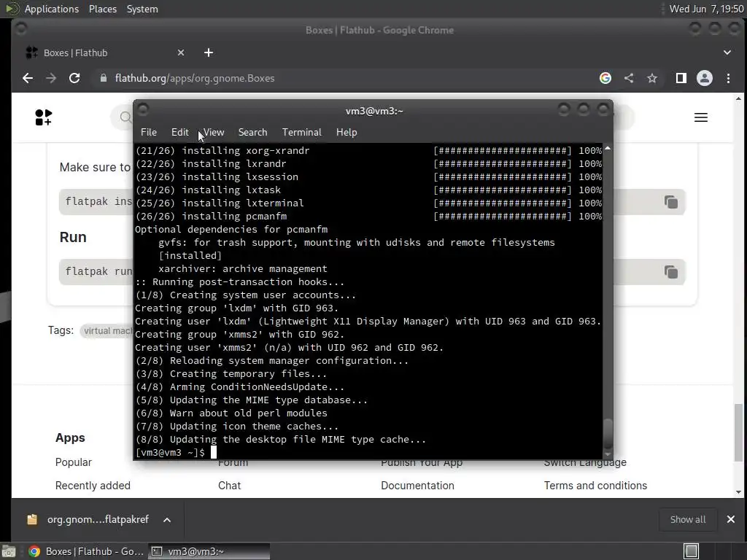Open the Documentation footer link
747x560 pixels.
click(x=417, y=485)
